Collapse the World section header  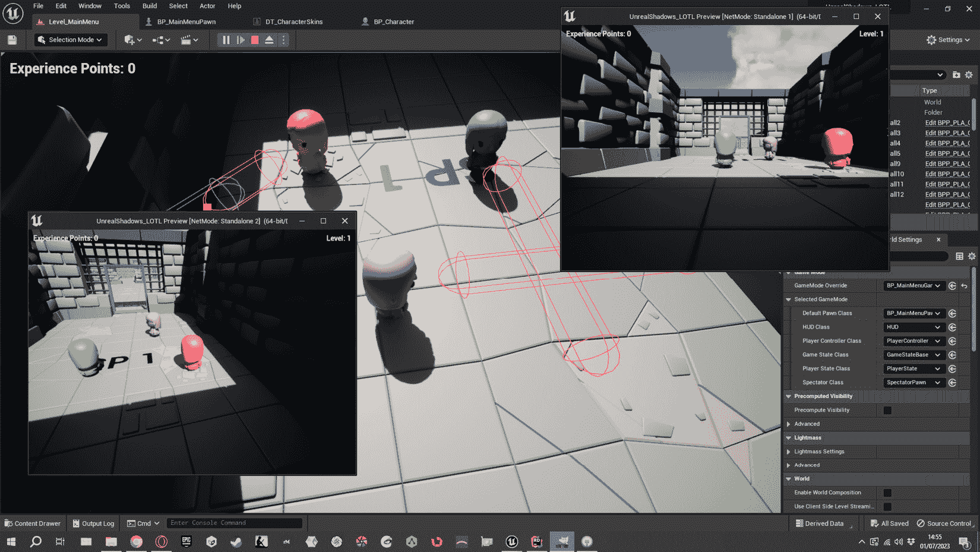coord(789,479)
